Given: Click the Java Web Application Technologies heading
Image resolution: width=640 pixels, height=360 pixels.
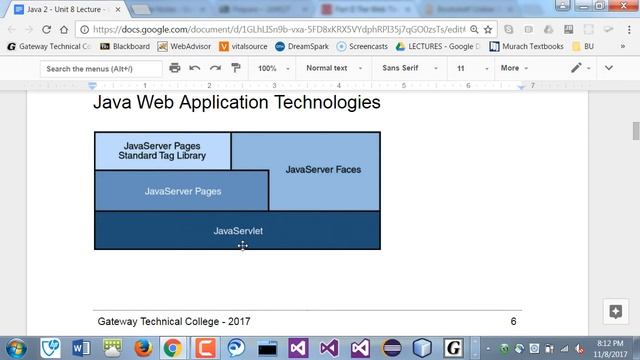Looking at the screenshot, I should (x=237, y=102).
